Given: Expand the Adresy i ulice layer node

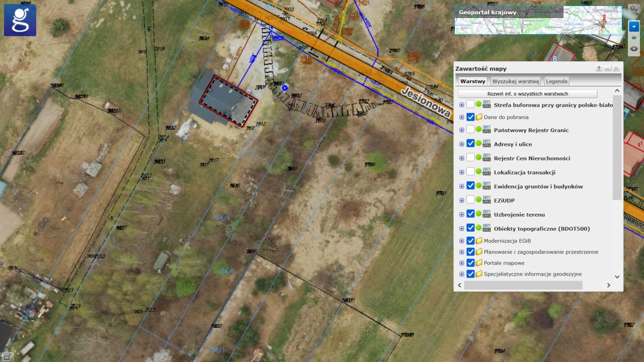Looking at the screenshot, I should point(461,144).
